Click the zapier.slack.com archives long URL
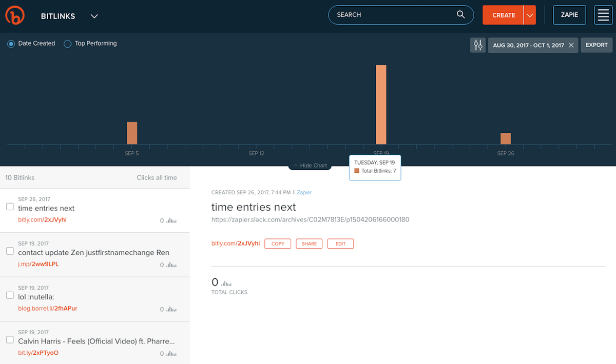This screenshot has height=364, width=616. [310, 219]
